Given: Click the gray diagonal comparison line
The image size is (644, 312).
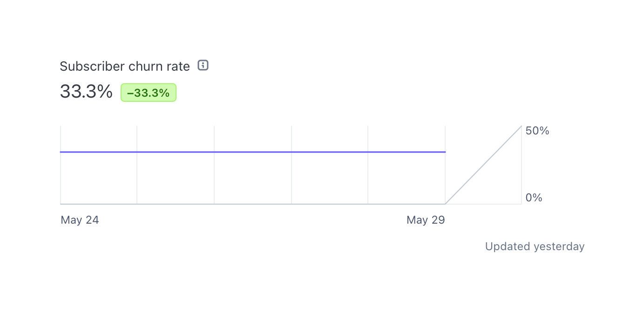Looking at the screenshot, I should coord(483,165).
